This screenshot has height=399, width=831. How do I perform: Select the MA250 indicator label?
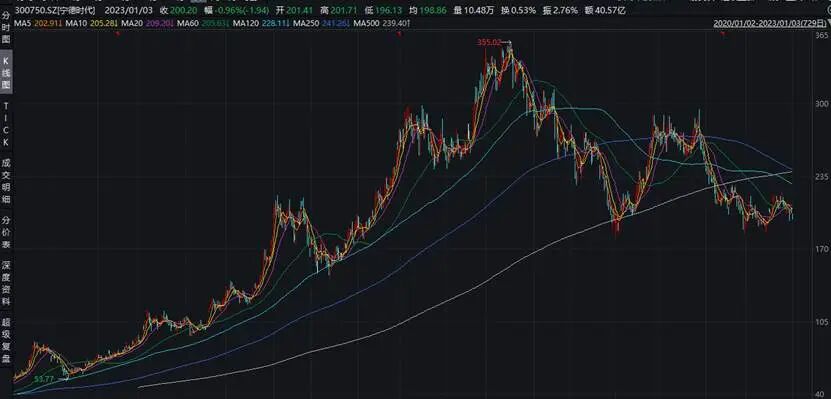coord(306,23)
